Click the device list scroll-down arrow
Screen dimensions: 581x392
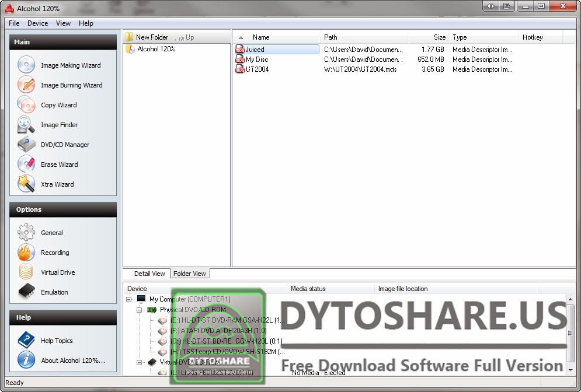(570, 370)
